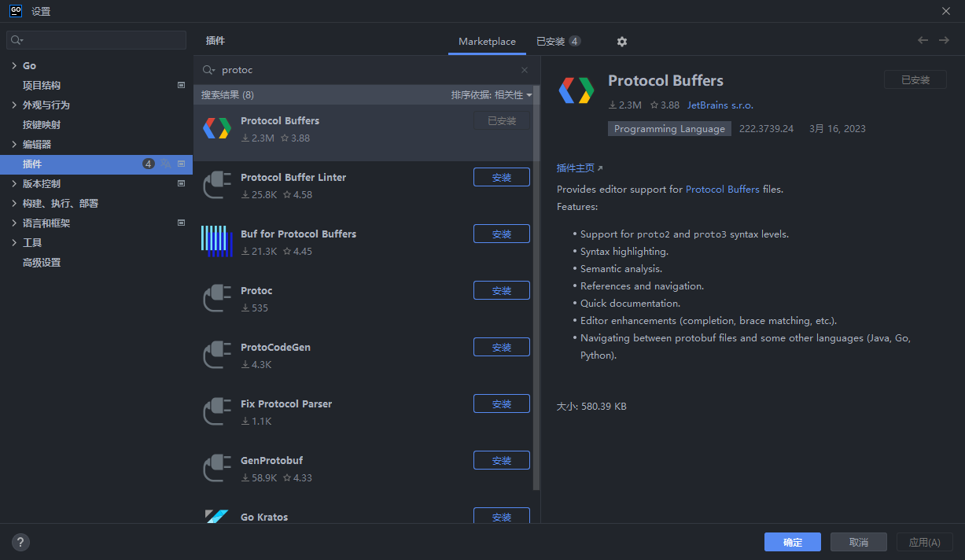Image resolution: width=965 pixels, height=560 pixels.
Task: Click the GenProtobuf plugin icon
Action: pyautogui.click(x=216, y=468)
